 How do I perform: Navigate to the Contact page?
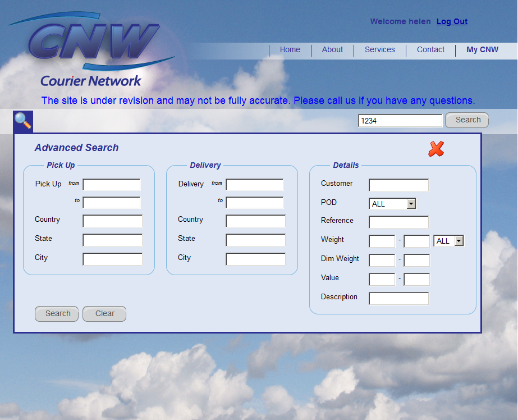[430, 50]
